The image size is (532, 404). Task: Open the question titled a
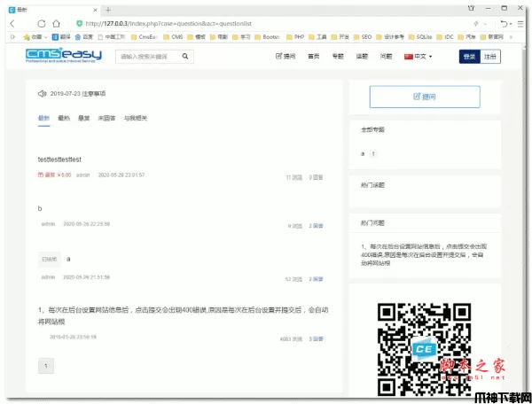click(68, 260)
